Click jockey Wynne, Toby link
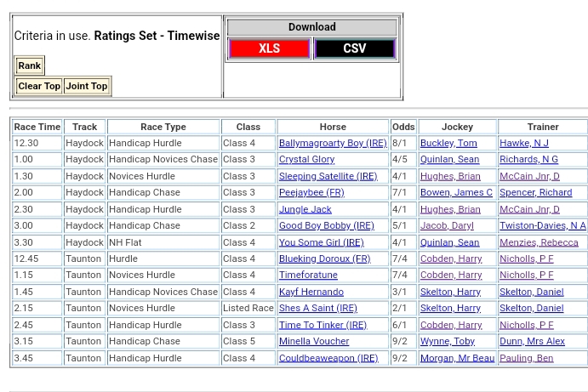 (447, 341)
